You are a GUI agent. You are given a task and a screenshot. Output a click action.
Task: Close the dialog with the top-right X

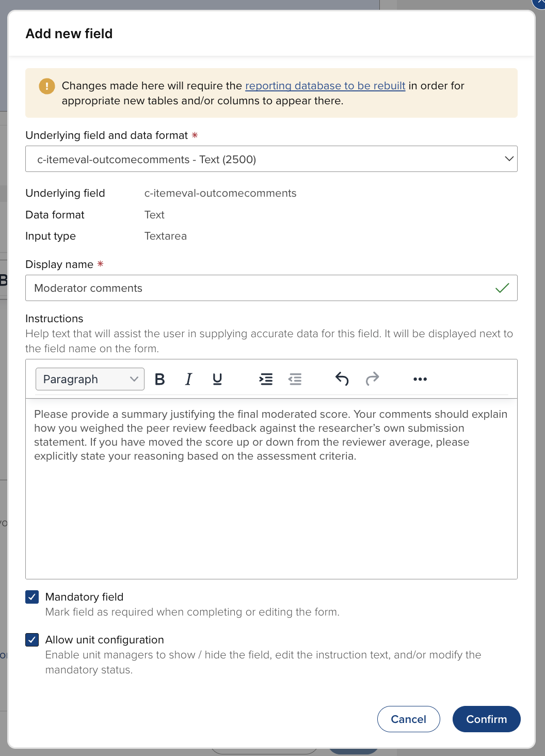[540, 3]
